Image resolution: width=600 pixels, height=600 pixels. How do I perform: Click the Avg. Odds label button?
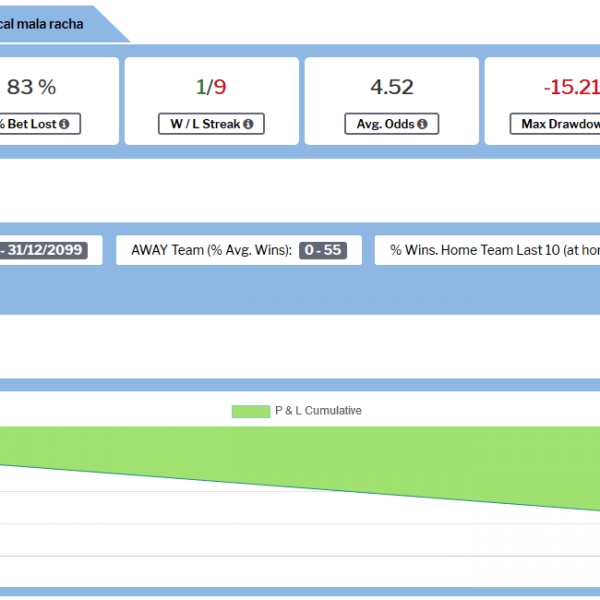(391, 124)
